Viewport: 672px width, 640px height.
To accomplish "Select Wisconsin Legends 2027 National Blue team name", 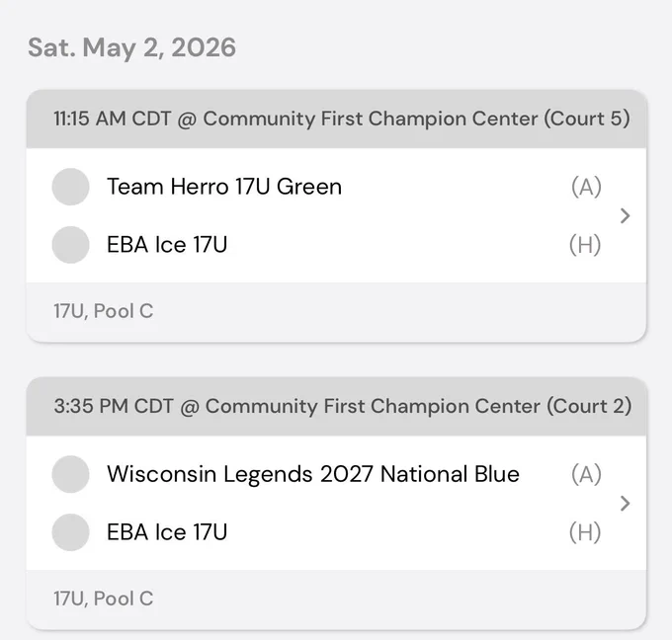I will [313, 474].
